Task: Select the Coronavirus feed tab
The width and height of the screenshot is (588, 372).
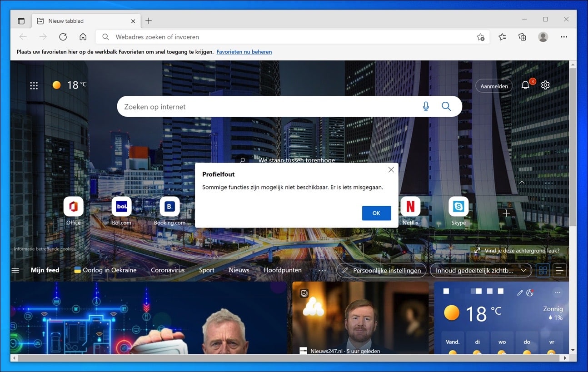Action: 168,270
